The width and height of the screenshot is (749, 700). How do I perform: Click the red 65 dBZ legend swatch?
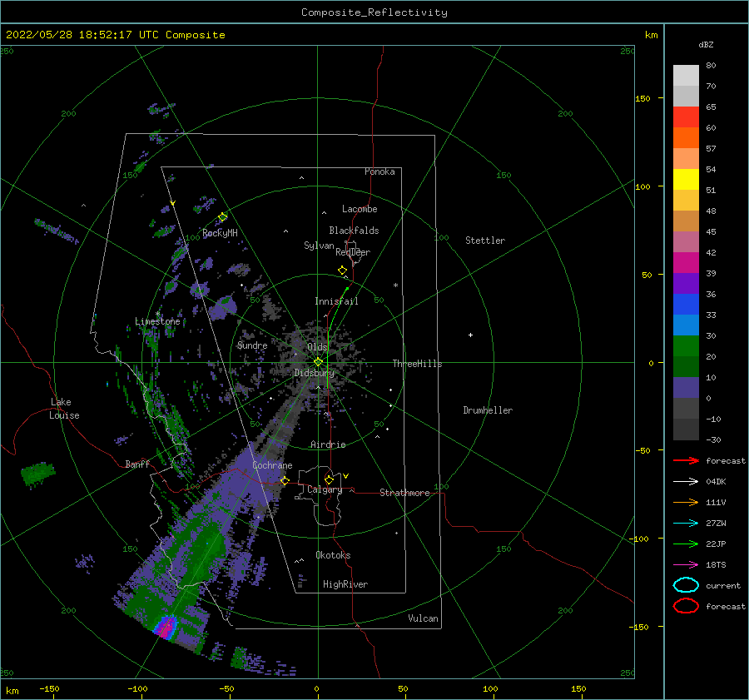pos(686,117)
